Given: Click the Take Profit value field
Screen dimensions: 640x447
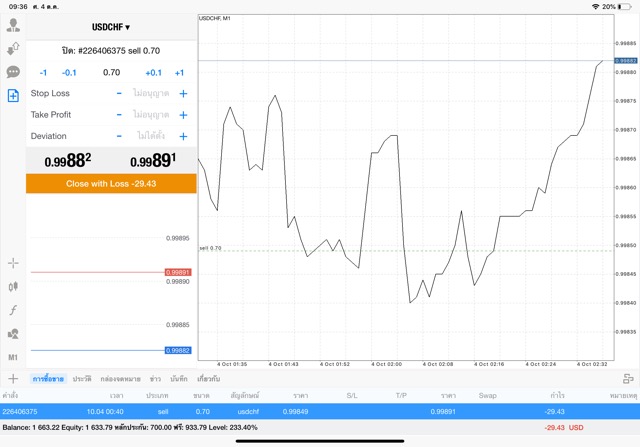Looking at the screenshot, I should (151, 115).
